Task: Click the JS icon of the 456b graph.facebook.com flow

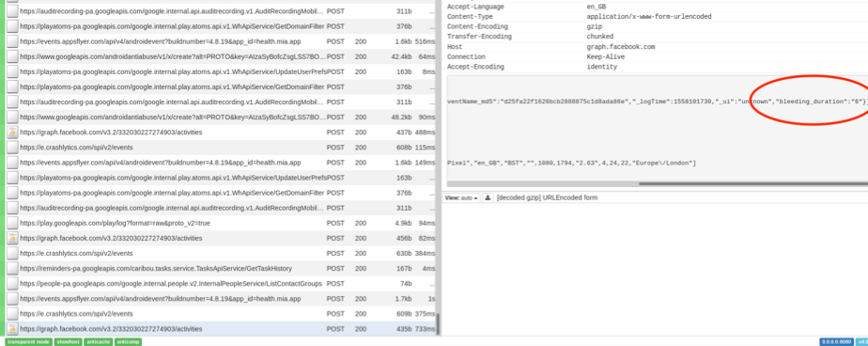Action: click(12, 238)
